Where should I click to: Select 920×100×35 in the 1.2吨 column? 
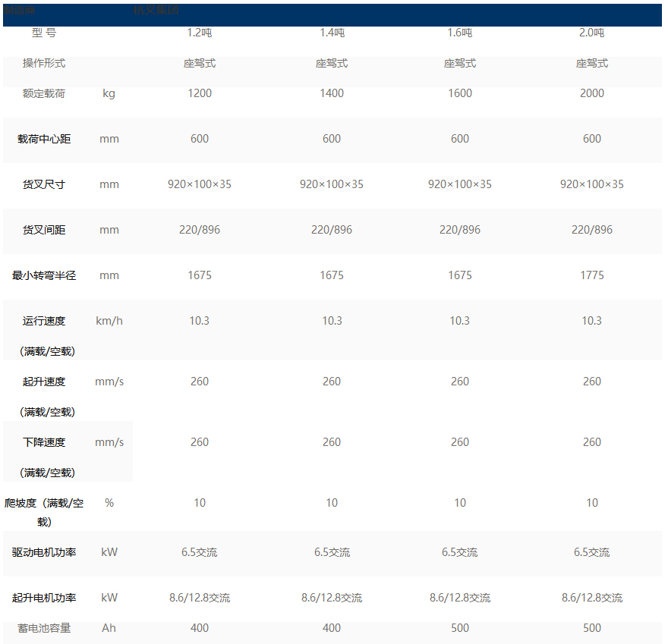coord(200,184)
